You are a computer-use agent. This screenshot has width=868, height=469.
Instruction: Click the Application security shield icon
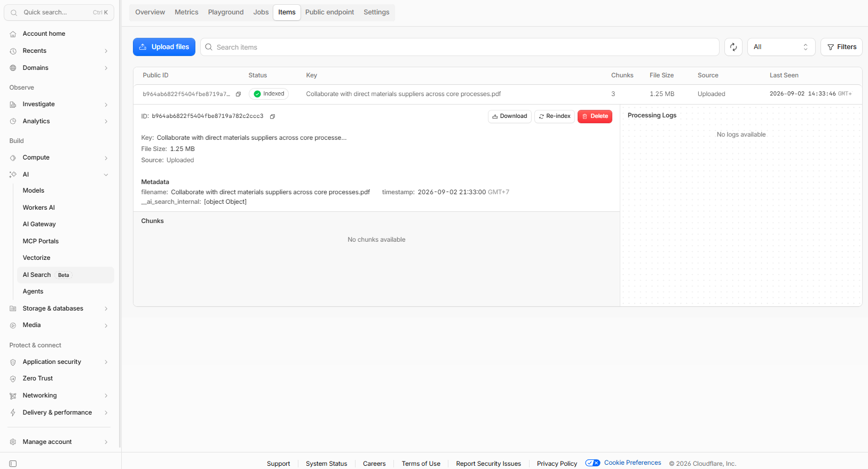[13, 362]
